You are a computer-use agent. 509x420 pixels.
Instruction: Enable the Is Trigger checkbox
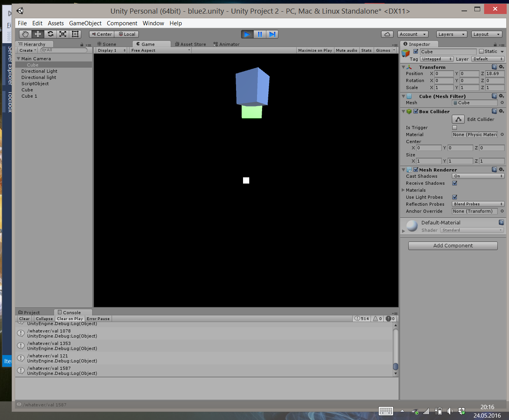[x=455, y=128]
